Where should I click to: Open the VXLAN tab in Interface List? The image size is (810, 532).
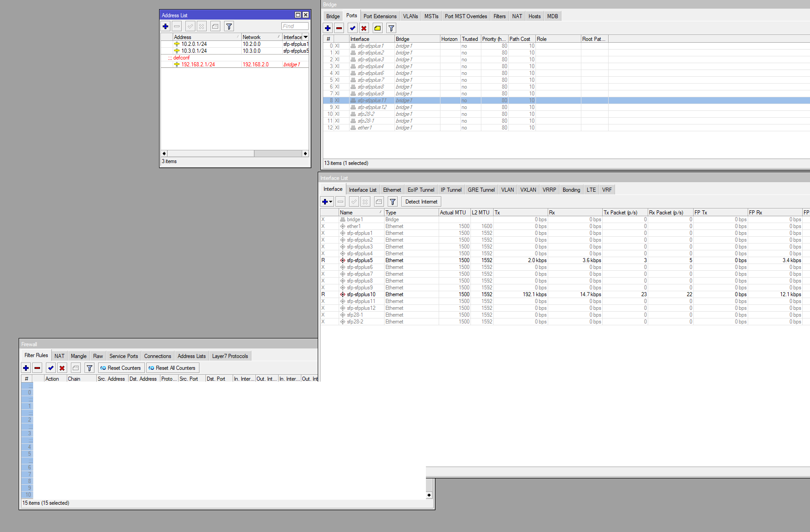pos(528,190)
